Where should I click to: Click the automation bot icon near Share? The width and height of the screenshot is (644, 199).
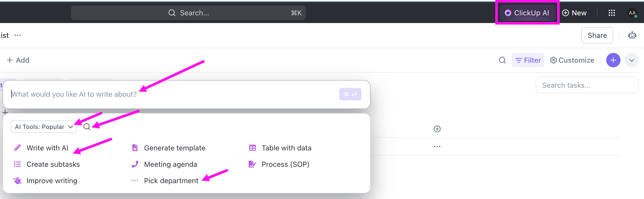[632, 35]
